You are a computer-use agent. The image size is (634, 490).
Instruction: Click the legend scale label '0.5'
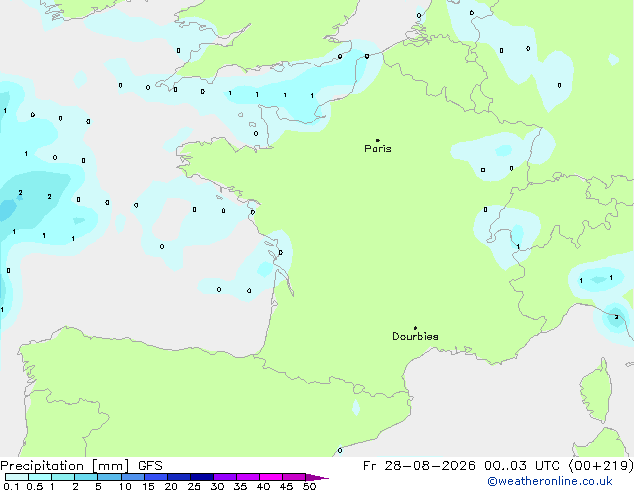(x=35, y=486)
